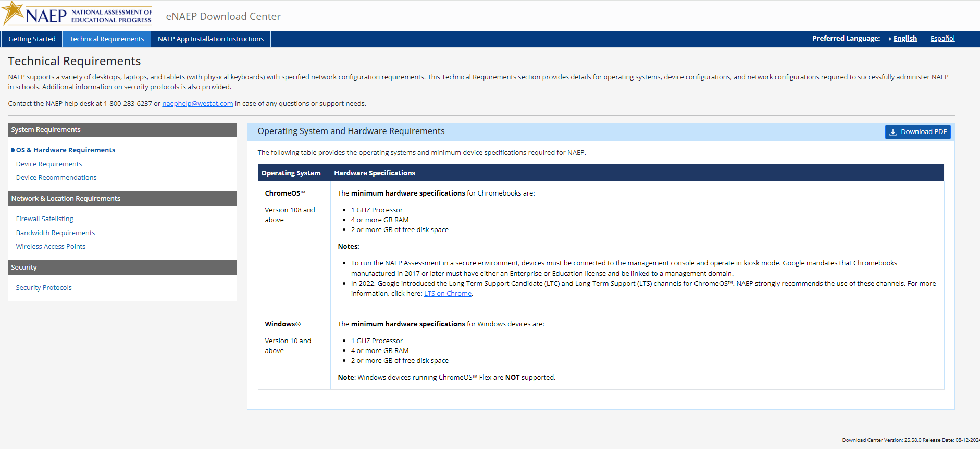Click the Network & Location Requirements header
Image resolution: width=980 pixels, height=449 pixels.
click(x=122, y=199)
